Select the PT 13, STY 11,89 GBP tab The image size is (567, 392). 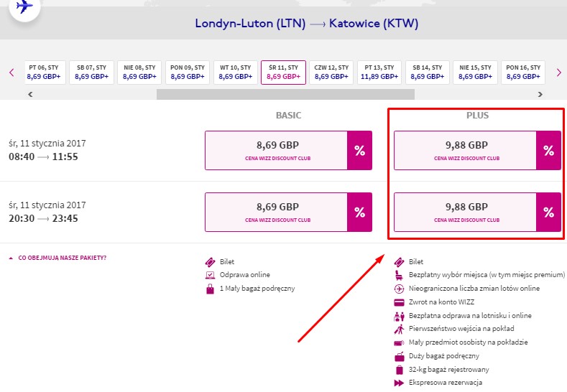point(379,73)
